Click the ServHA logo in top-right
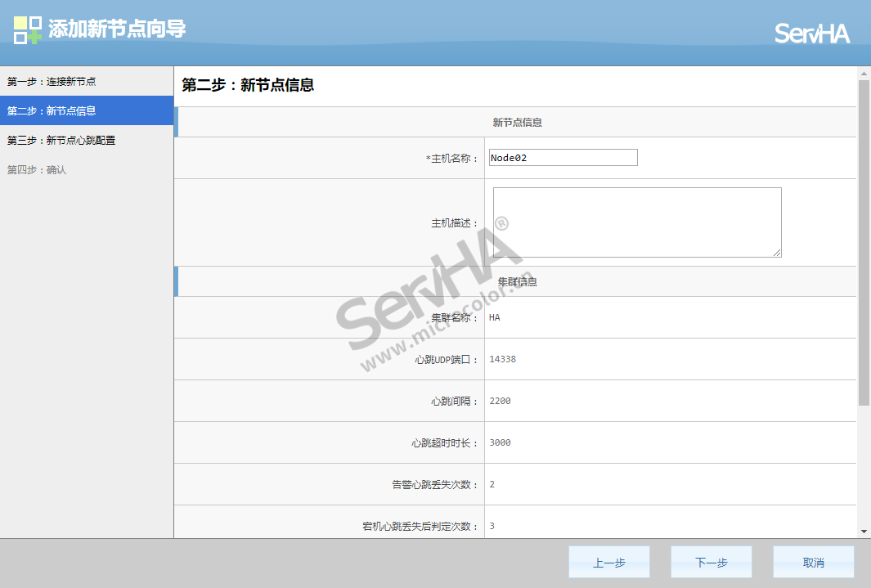The width and height of the screenshot is (871, 588). [x=811, y=34]
